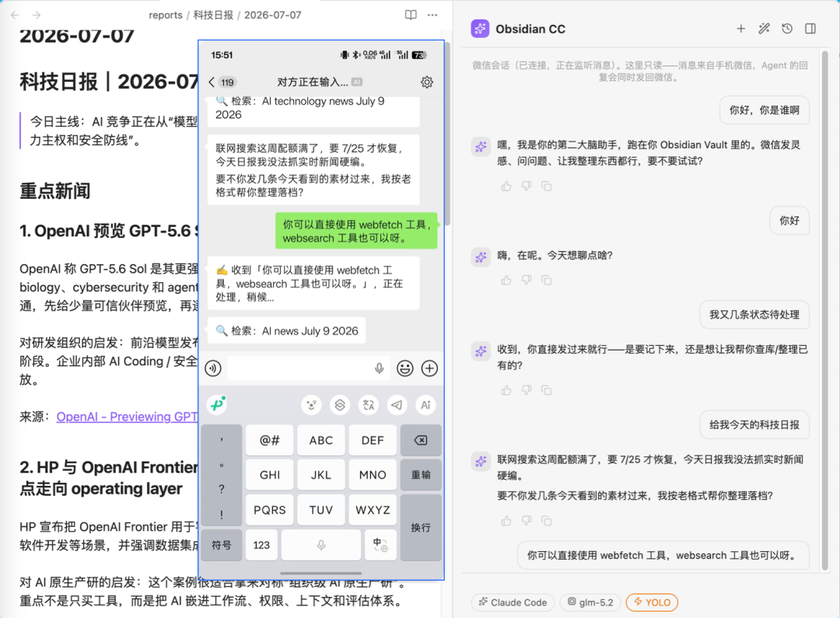The width and height of the screenshot is (840, 618).
Task: Open WeChat plus attachments menu
Action: point(429,368)
